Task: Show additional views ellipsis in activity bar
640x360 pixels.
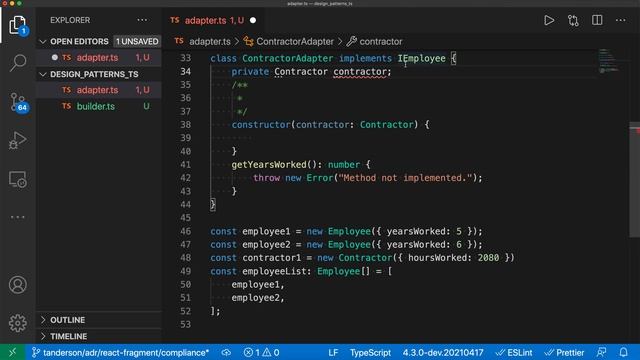Action: [x=18, y=217]
